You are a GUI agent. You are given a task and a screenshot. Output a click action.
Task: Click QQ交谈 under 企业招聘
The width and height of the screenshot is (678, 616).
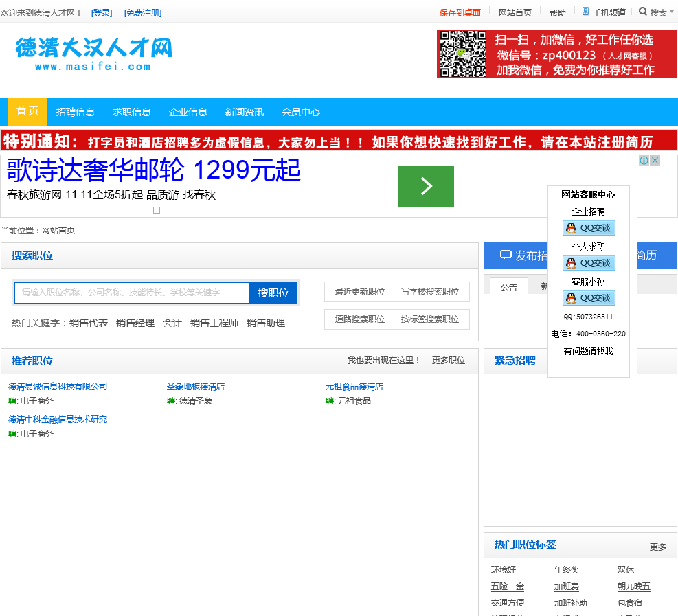point(589,228)
